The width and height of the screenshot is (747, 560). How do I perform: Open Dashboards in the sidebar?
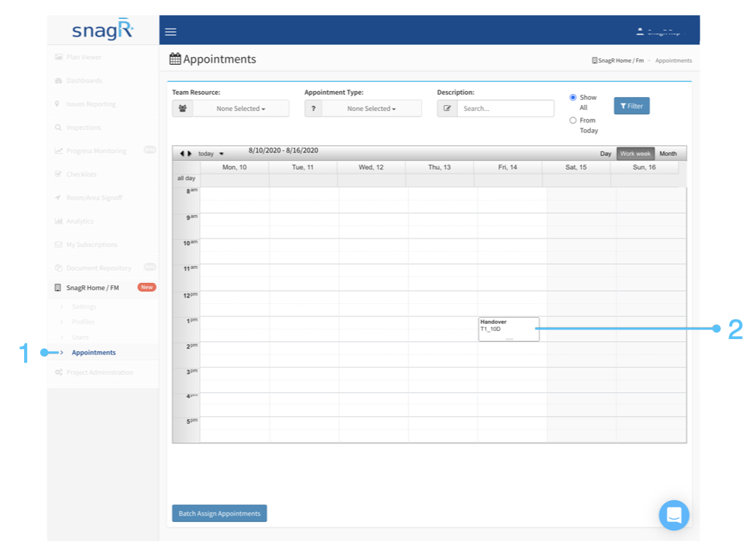click(x=85, y=80)
